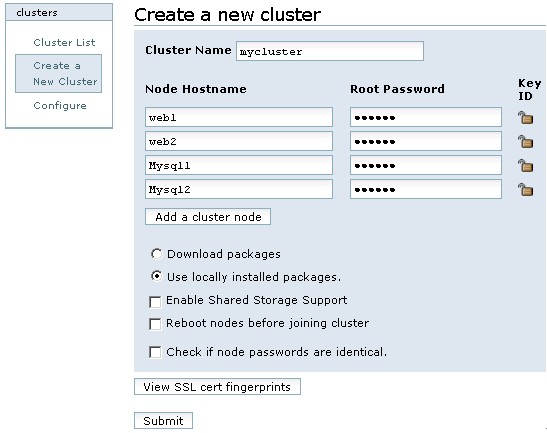Viewport: 547px width, 433px height.
Task: Click the Add a cluster node button
Action: click(x=208, y=217)
